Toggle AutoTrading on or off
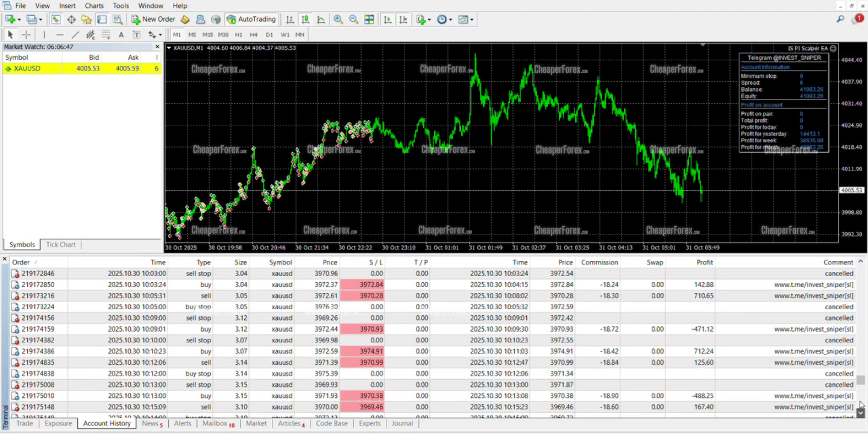 251,19
